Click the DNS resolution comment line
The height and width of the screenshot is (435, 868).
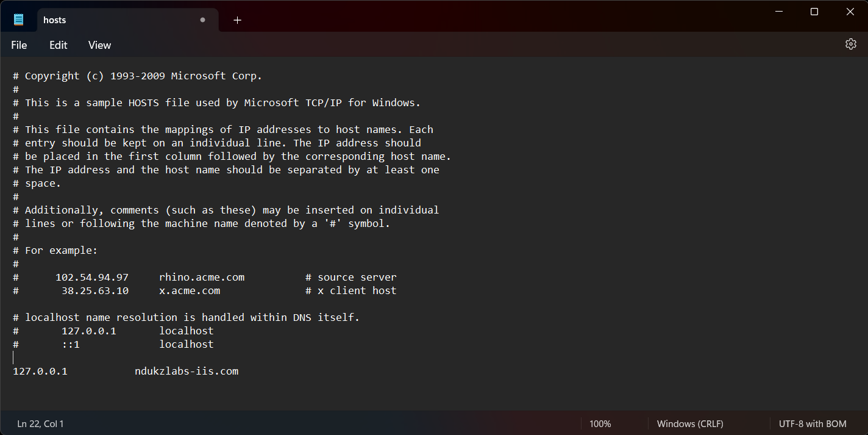186,317
